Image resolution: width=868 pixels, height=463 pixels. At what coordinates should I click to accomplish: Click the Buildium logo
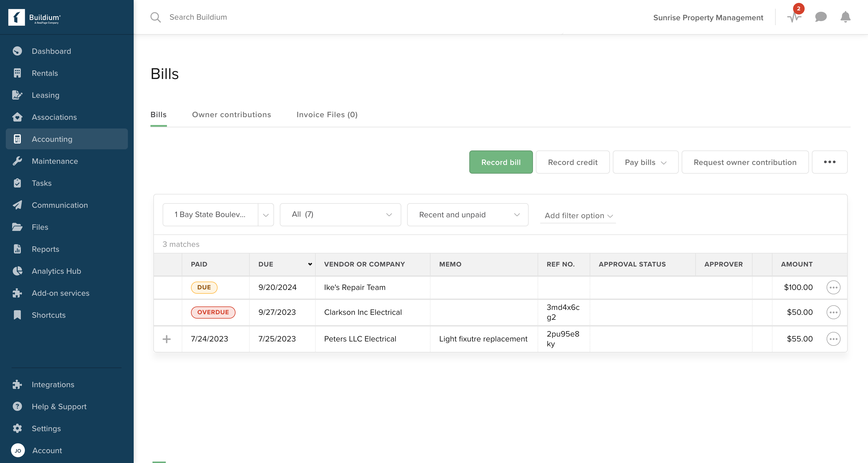click(x=34, y=17)
